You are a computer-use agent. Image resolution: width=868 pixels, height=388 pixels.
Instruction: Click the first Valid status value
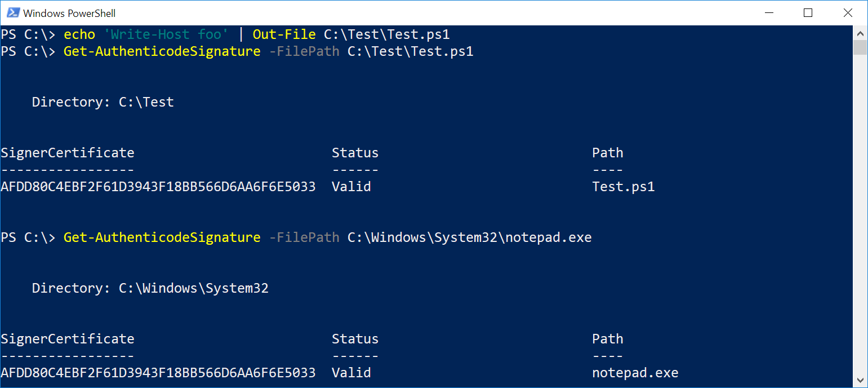351,187
